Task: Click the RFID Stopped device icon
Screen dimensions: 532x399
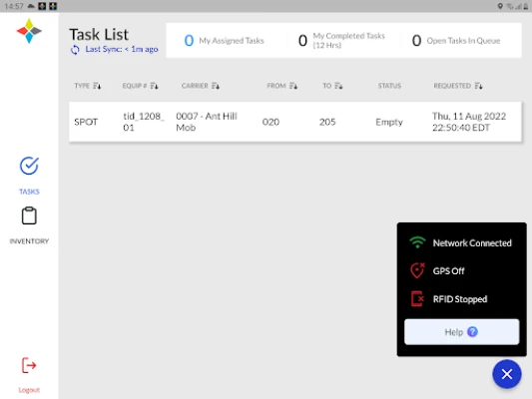Action: pyautogui.click(x=417, y=299)
